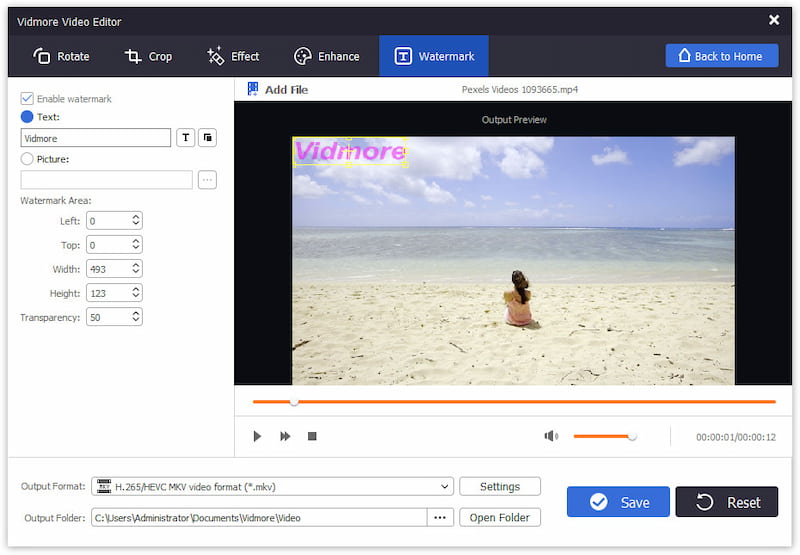Select the Picture watermark radio button
The width and height of the screenshot is (800, 555).
coord(27,158)
